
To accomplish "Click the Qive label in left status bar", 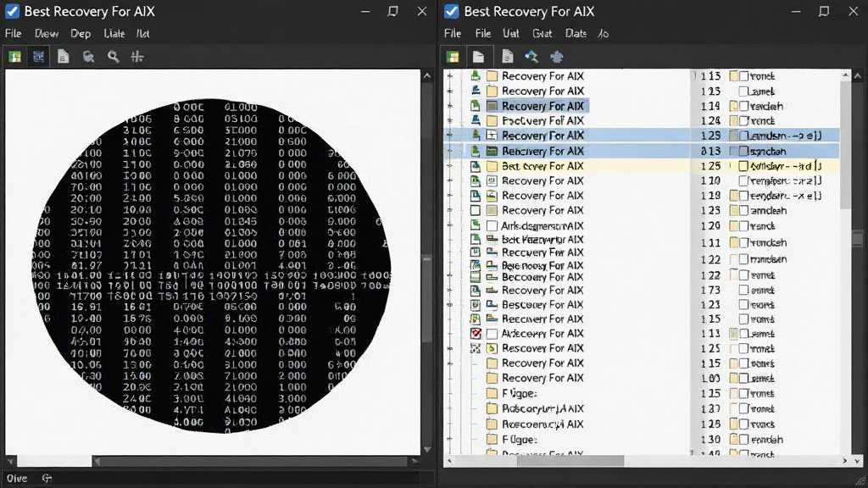I will coord(17,479).
